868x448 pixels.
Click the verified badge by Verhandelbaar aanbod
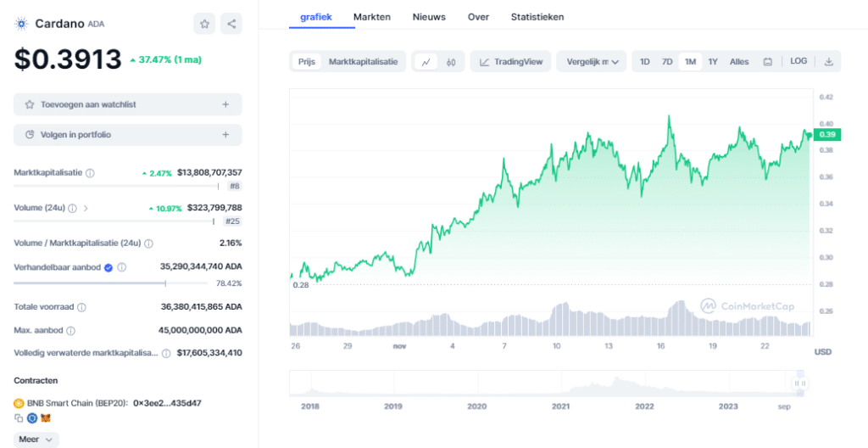[108, 267]
